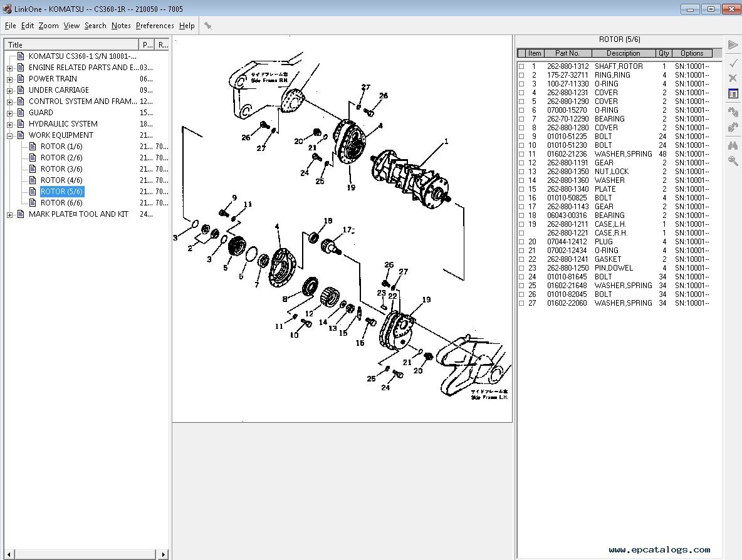Click the X delete icon in right sidebar
Screen dimensions: 742x560
pos(733,78)
